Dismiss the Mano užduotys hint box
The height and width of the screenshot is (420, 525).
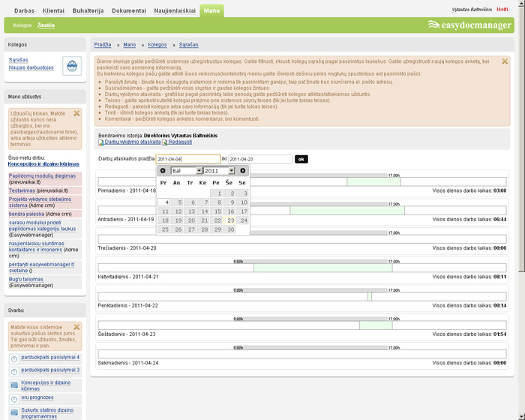76,113
